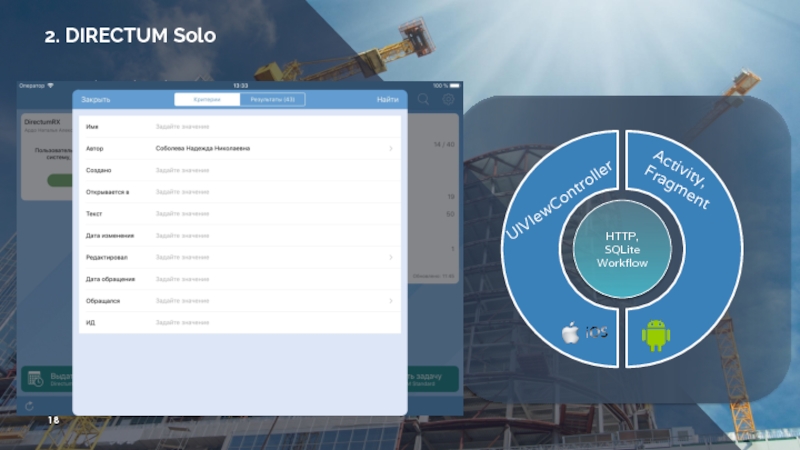Expand the Автор row chevron
800x450 pixels.
tap(390, 148)
